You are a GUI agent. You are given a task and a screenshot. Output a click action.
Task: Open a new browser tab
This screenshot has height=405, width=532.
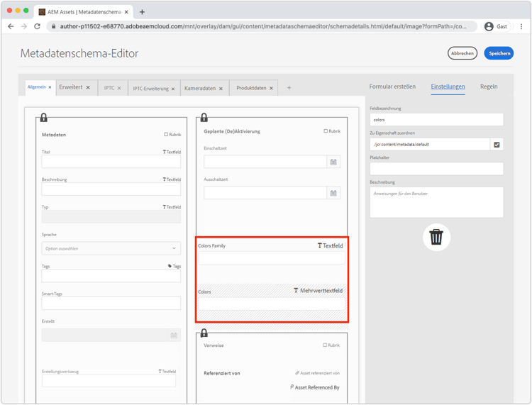[142, 12]
